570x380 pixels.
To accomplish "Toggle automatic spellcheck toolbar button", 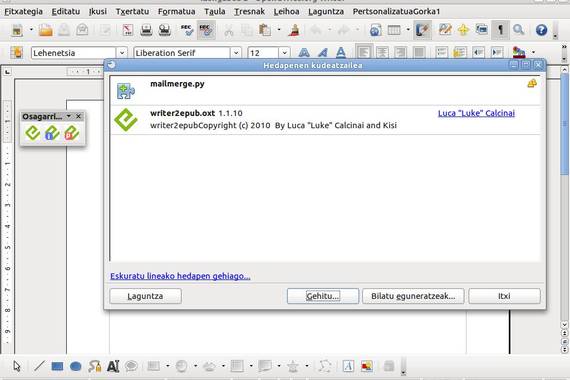I will [206, 30].
